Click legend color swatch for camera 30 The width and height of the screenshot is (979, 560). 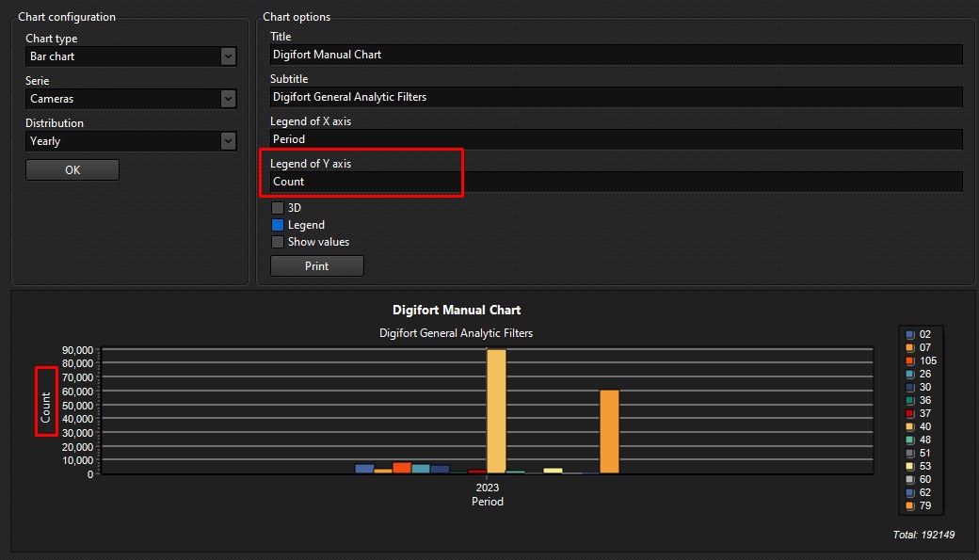point(909,387)
